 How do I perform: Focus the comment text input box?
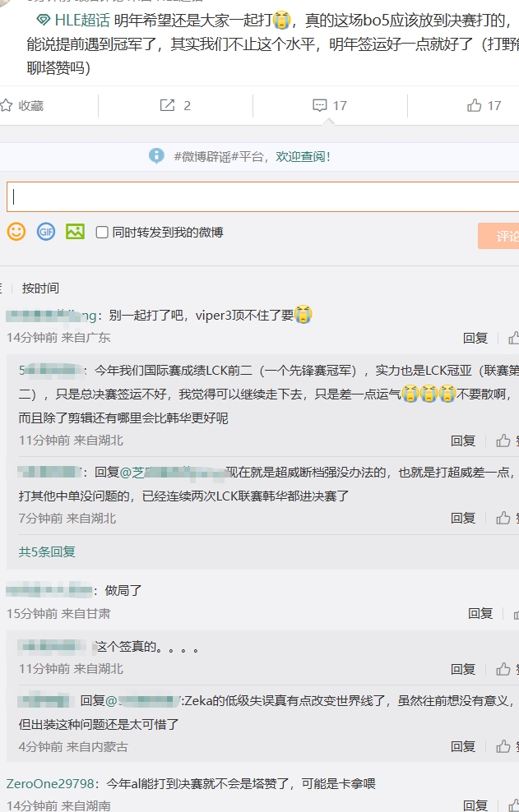click(263, 197)
